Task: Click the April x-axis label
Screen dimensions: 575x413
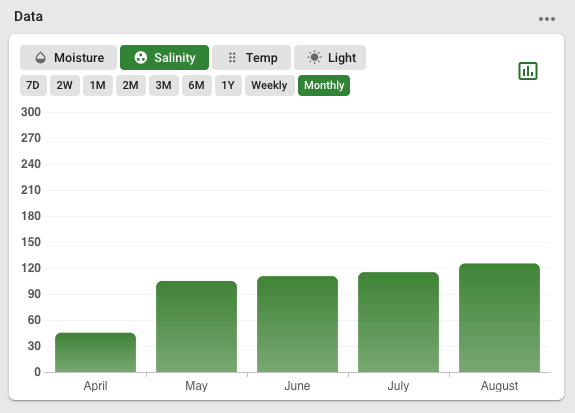Action: coord(95,386)
